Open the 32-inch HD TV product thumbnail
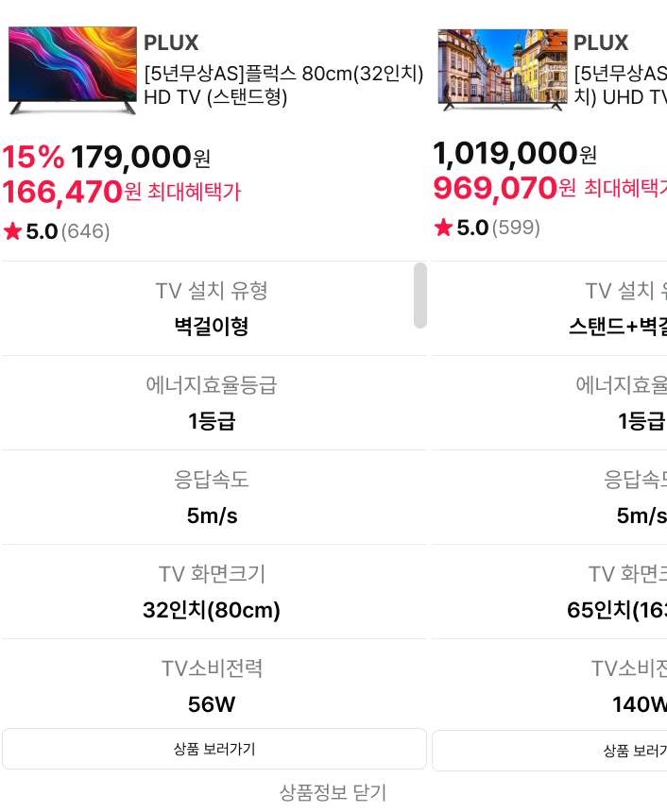This screenshot has height=812, width=667. pos(73,71)
